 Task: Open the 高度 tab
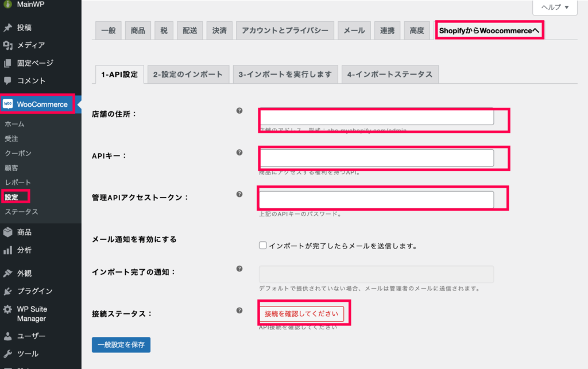pyautogui.click(x=417, y=30)
